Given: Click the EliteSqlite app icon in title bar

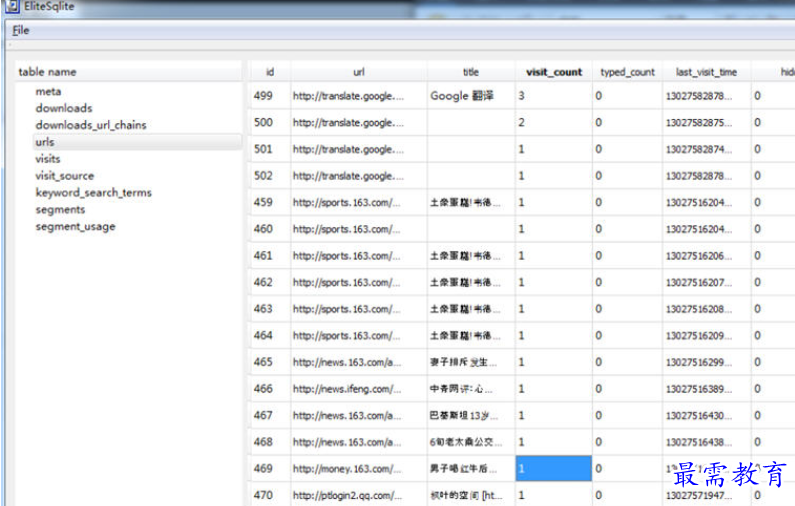Looking at the screenshot, I should (12, 6).
